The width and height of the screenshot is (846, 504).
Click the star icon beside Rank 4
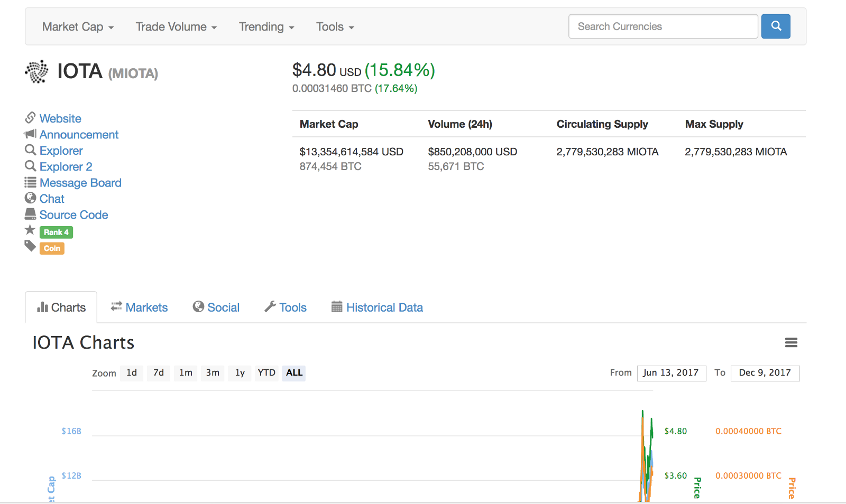pos(30,230)
